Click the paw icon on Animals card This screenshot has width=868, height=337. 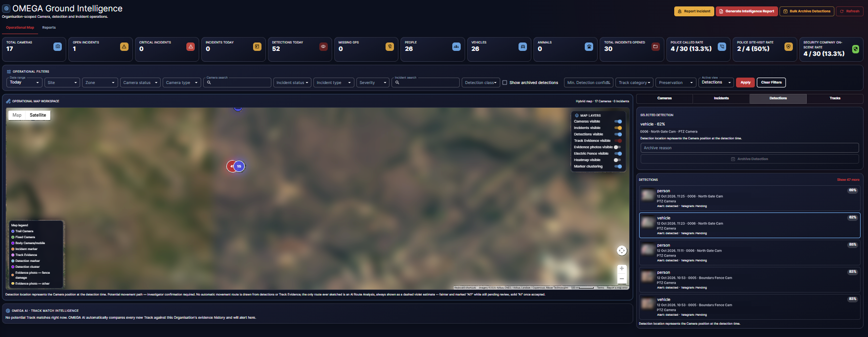(x=589, y=46)
